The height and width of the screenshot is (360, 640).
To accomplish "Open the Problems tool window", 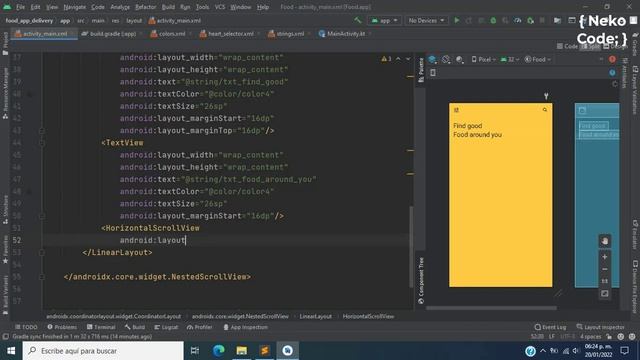I will tap(62, 327).
